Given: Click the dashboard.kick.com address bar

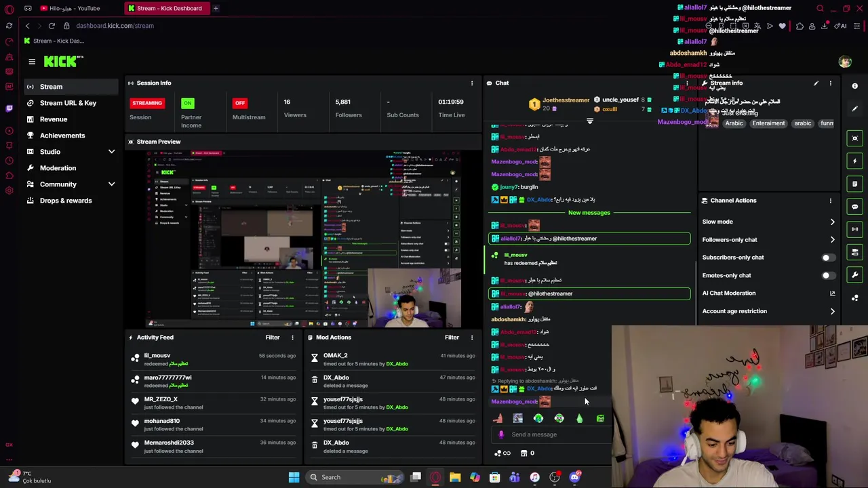Looking at the screenshot, I should [115, 26].
